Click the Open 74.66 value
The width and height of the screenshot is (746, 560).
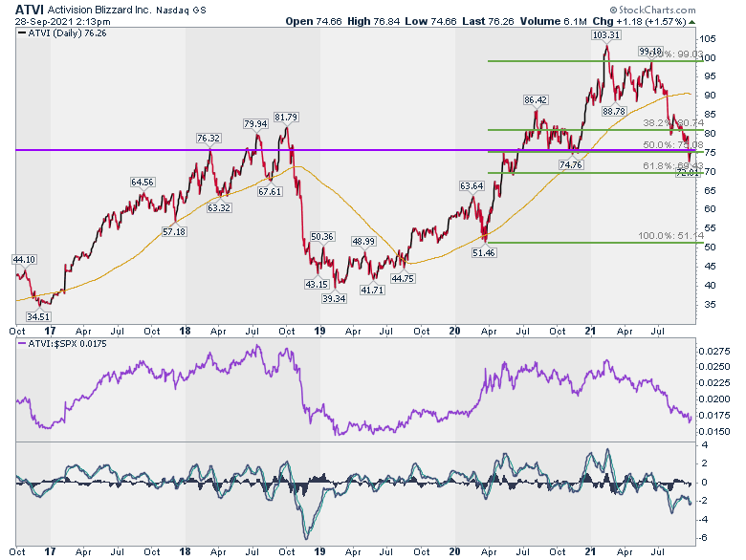(314, 21)
